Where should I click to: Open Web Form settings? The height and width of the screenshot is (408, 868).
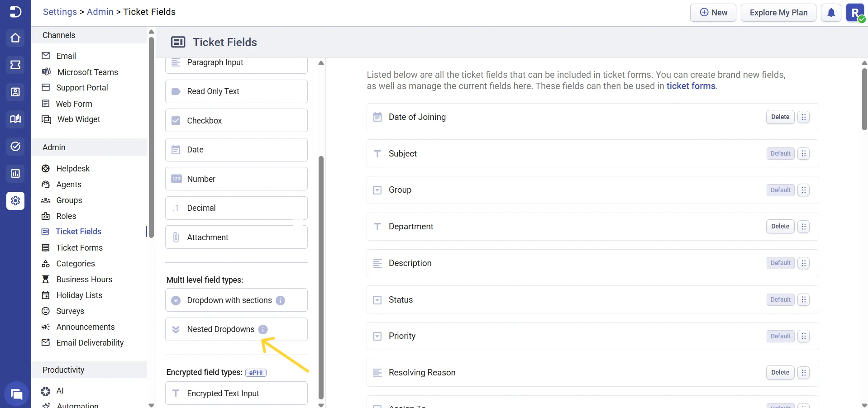74,104
